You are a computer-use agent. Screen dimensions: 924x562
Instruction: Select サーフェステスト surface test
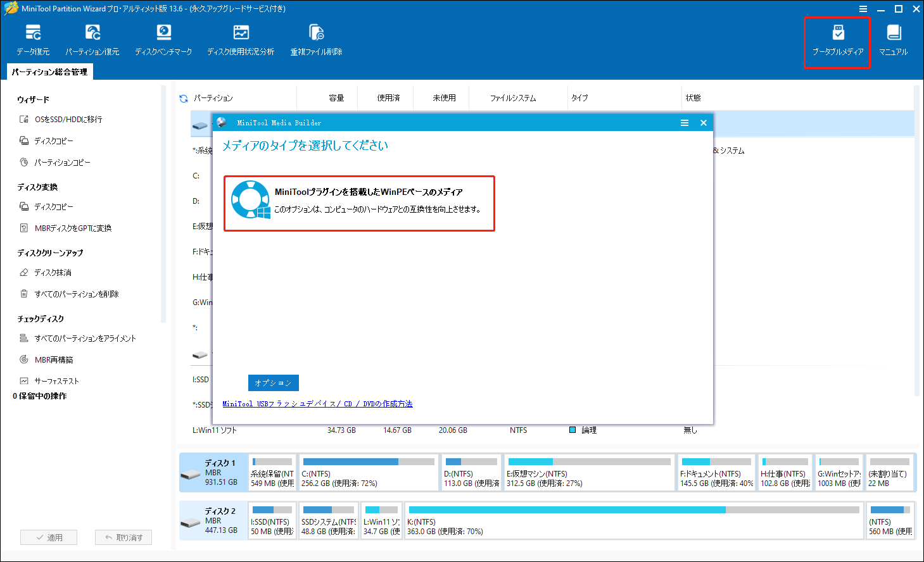[49, 381]
